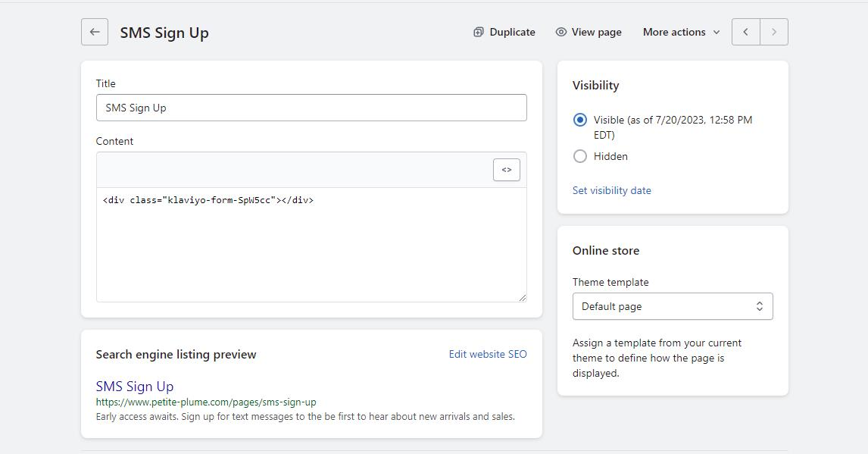Toggle Show HTML code view button

pos(507,170)
